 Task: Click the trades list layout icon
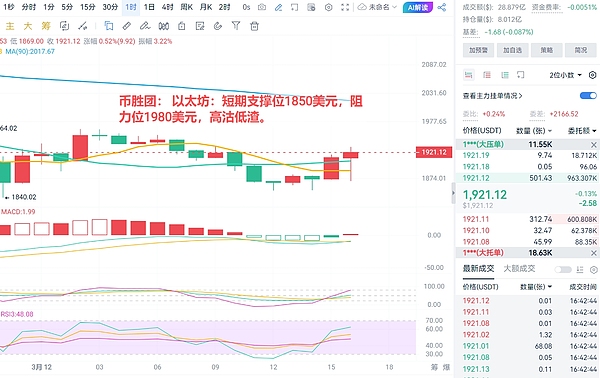coord(580,270)
